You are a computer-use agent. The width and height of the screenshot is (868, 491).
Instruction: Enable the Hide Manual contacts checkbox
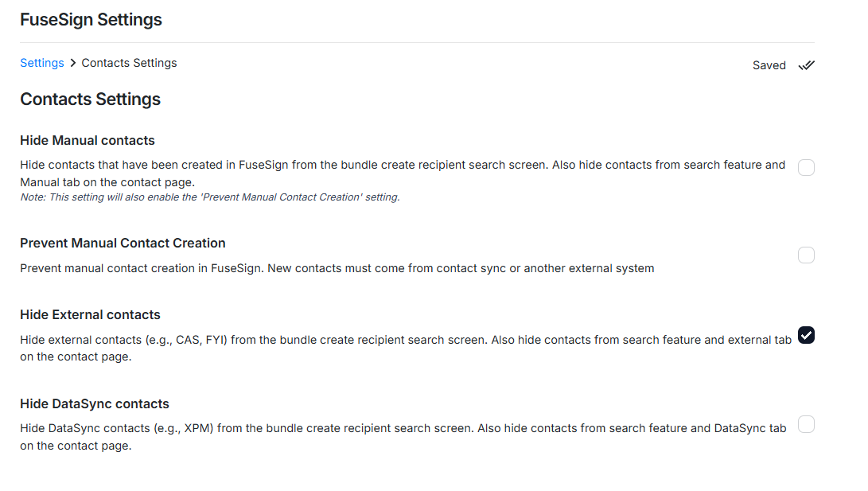(x=806, y=167)
